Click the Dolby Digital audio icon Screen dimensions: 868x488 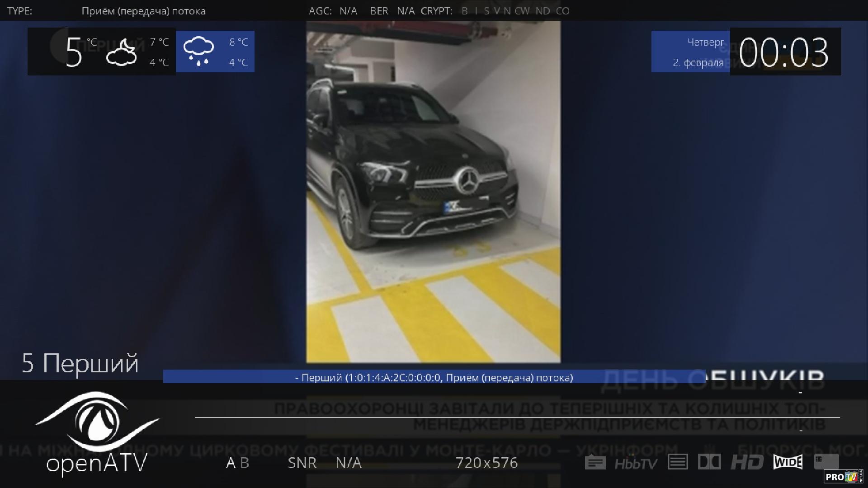click(x=709, y=462)
